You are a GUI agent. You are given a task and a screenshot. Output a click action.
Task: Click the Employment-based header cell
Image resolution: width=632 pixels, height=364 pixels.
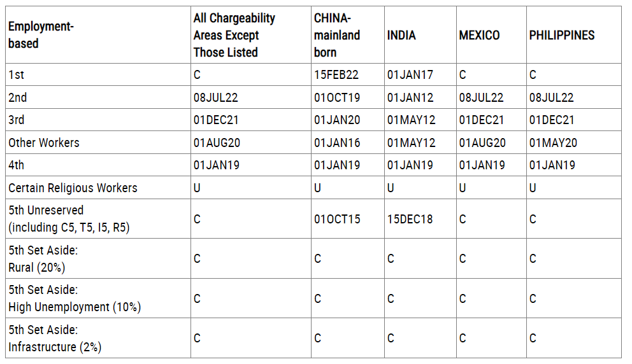point(98,34)
